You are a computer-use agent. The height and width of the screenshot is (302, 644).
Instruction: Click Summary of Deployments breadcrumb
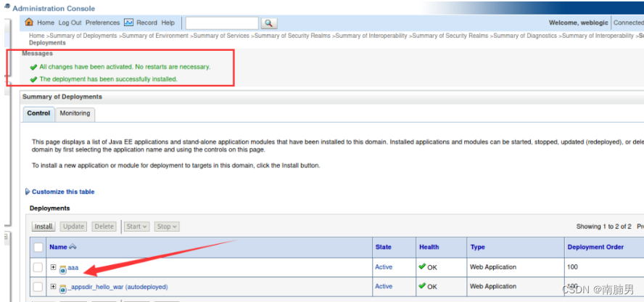(83, 36)
